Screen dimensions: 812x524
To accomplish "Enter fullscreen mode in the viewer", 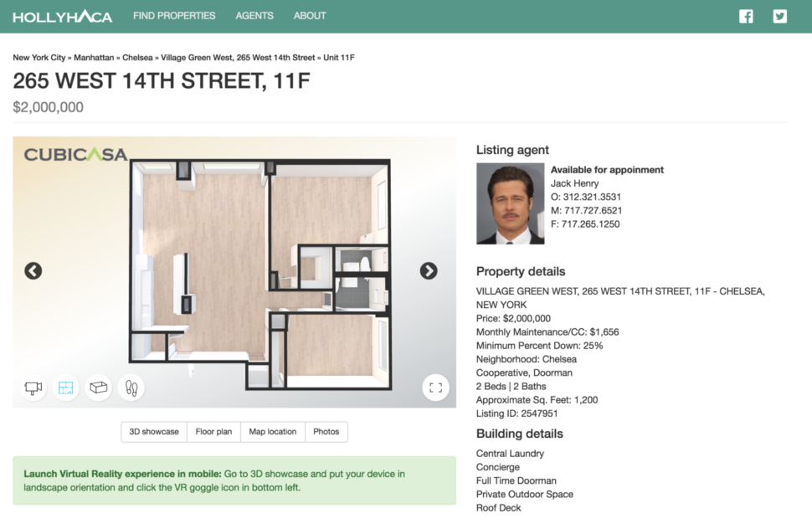I will click(435, 388).
